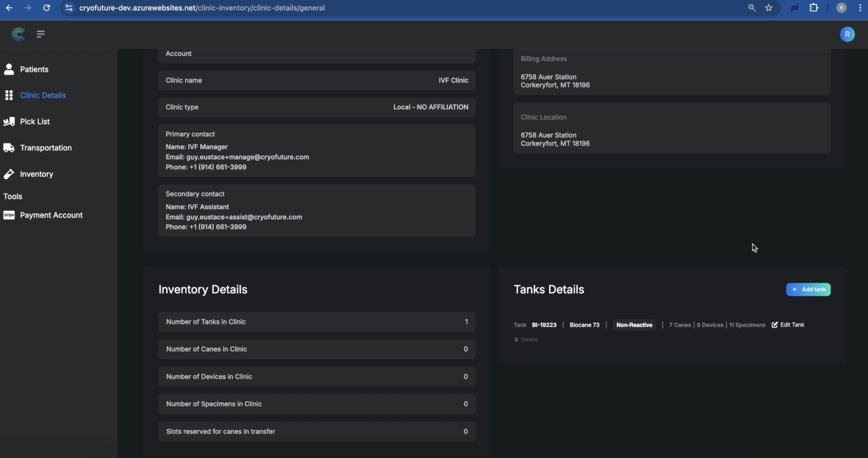
Task: Open user avatar menu in header
Action: tap(847, 34)
